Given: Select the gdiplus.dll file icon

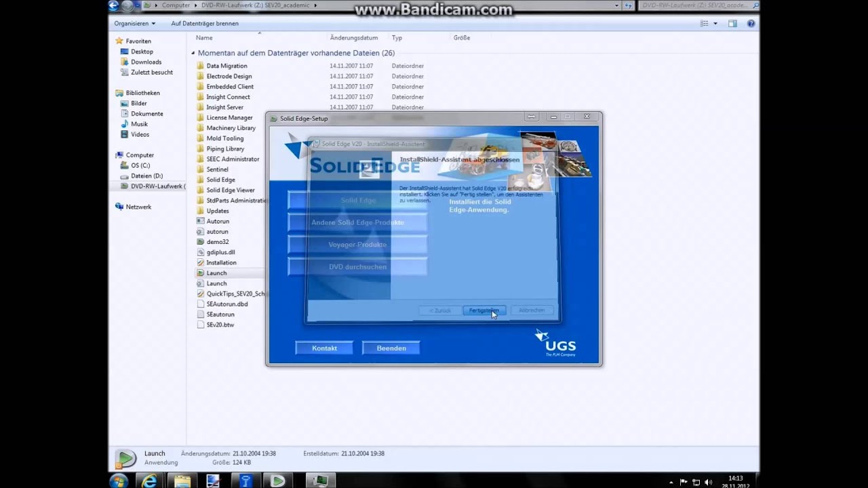Looking at the screenshot, I should 200,252.
